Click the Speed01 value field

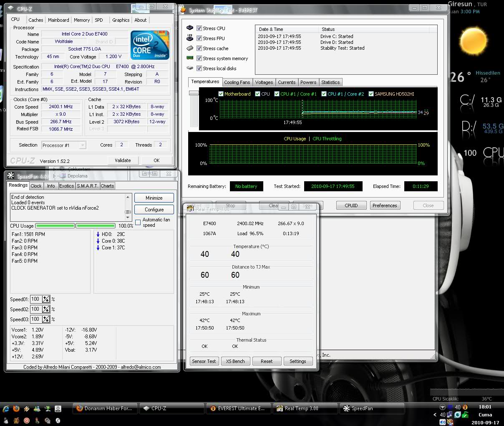[x=36, y=299]
